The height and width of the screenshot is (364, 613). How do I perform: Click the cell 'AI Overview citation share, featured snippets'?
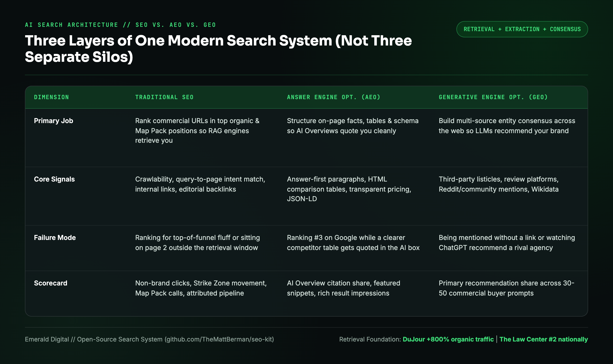point(344,288)
